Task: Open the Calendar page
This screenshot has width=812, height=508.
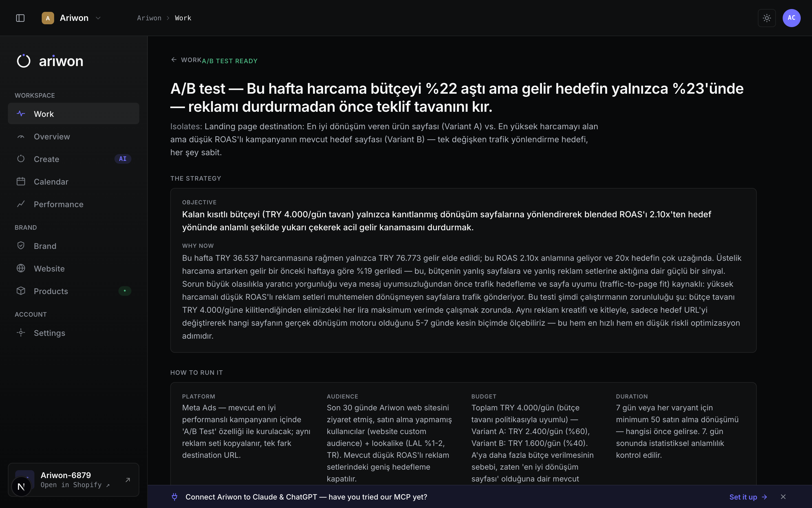Action: pos(74,181)
